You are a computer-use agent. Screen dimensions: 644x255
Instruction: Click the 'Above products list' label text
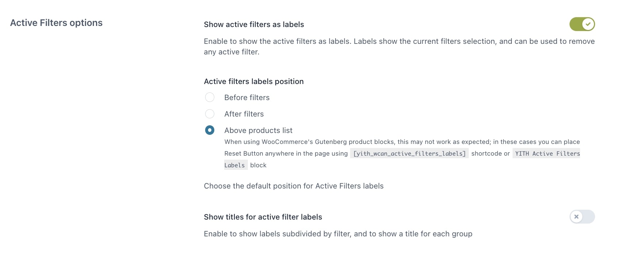pyautogui.click(x=258, y=130)
